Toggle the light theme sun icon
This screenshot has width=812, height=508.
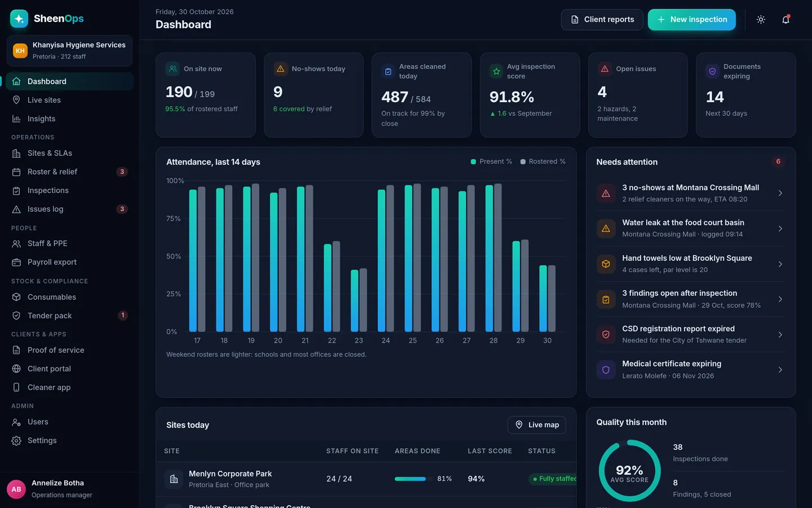tap(761, 20)
